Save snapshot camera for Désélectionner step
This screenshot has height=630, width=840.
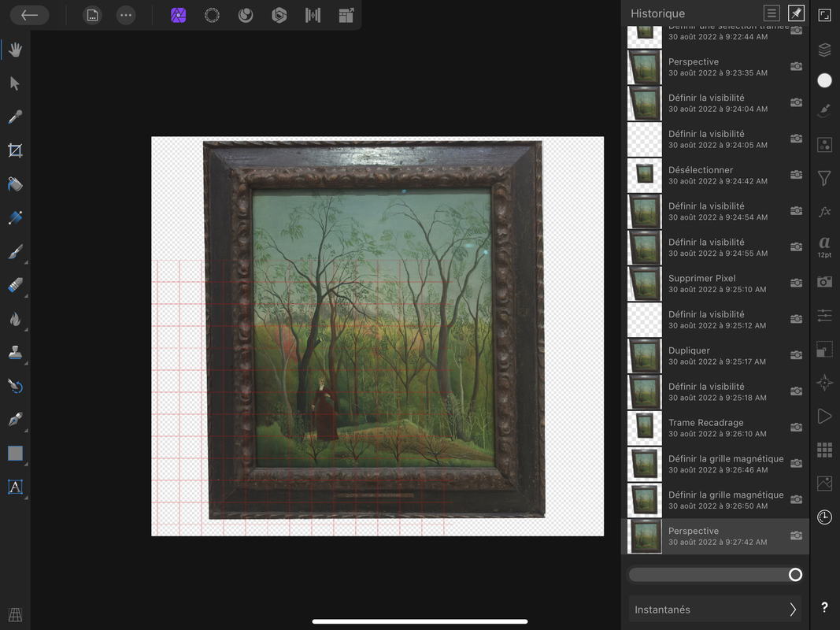[x=797, y=174]
